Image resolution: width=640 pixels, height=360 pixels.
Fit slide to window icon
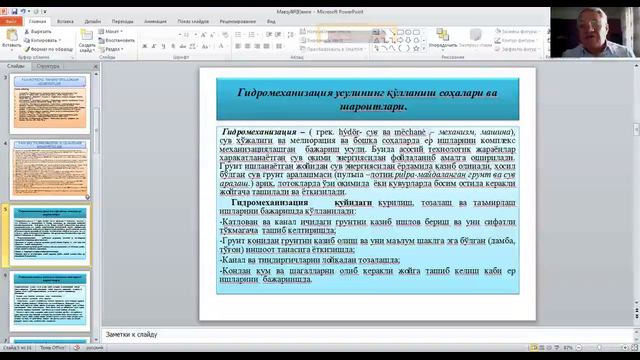coord(634,348)
